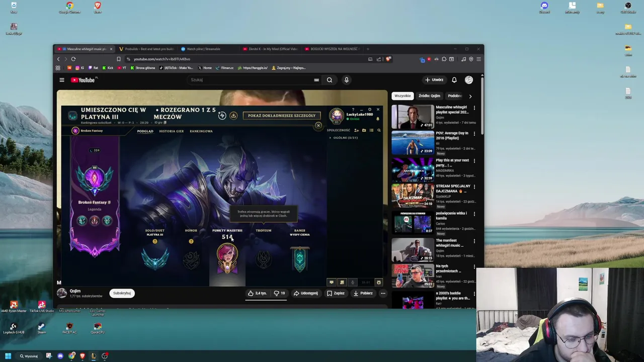Screen dimensions: 644x362
Task: Start voice search with the microphone
Action: pyautogui.click(x=346, y=80)
